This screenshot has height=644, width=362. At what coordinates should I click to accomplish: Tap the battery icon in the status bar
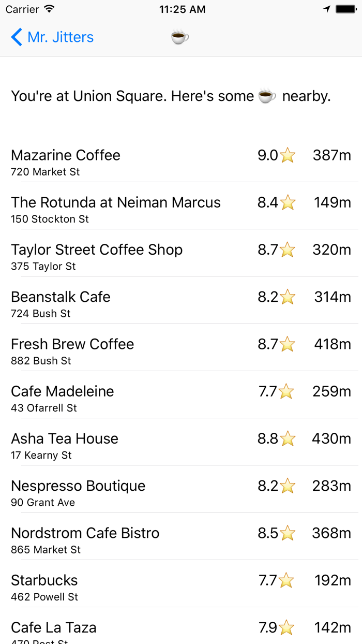345,9
